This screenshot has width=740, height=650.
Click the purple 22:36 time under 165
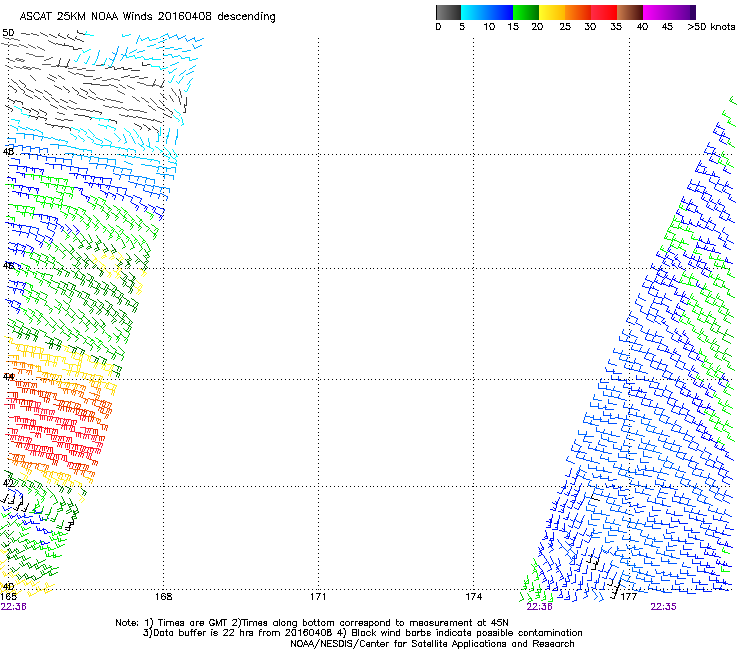pyautogui.click(x=13, y=607)
